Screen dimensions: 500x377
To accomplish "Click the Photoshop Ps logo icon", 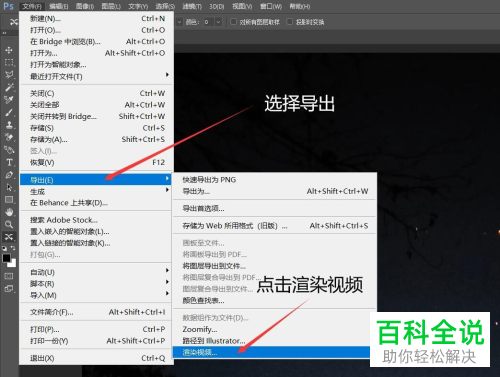I will click(9, 6).
